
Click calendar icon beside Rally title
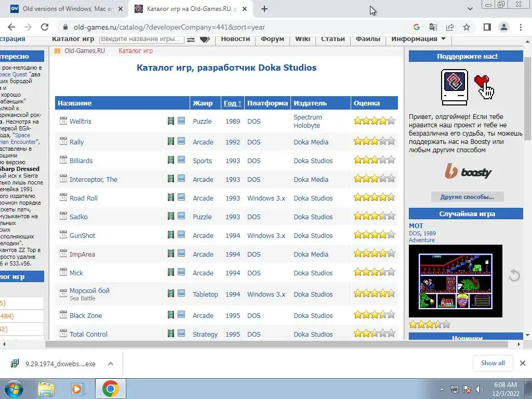63,141
